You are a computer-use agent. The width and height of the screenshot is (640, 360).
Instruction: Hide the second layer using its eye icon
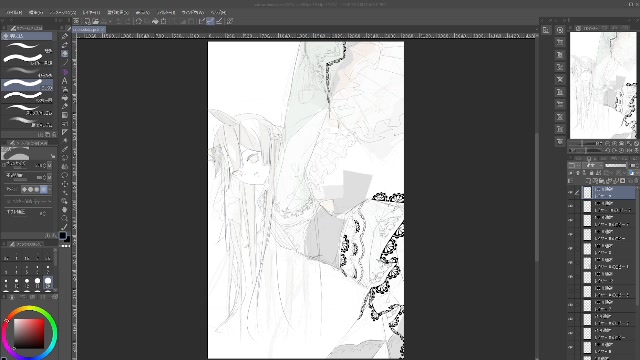click(571, 207)
